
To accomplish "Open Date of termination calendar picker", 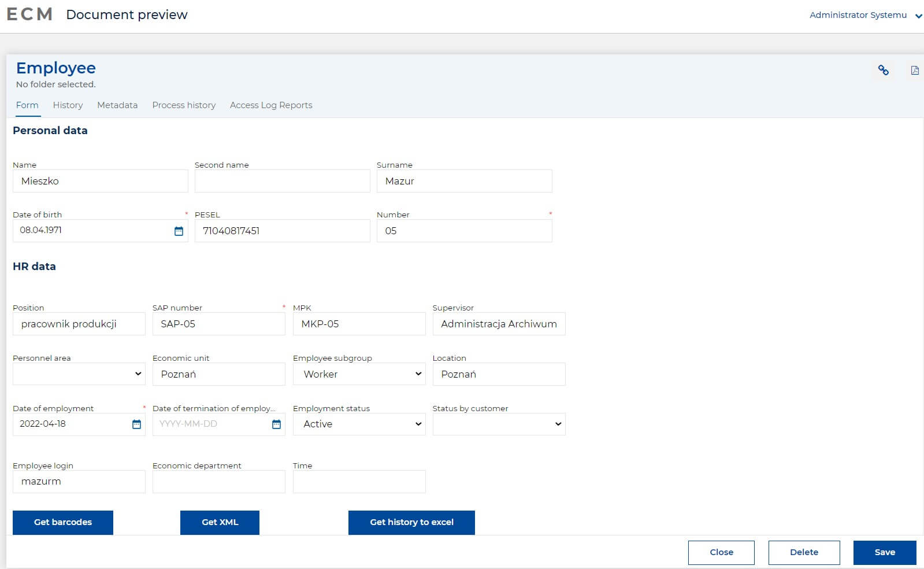I will 276,424.
